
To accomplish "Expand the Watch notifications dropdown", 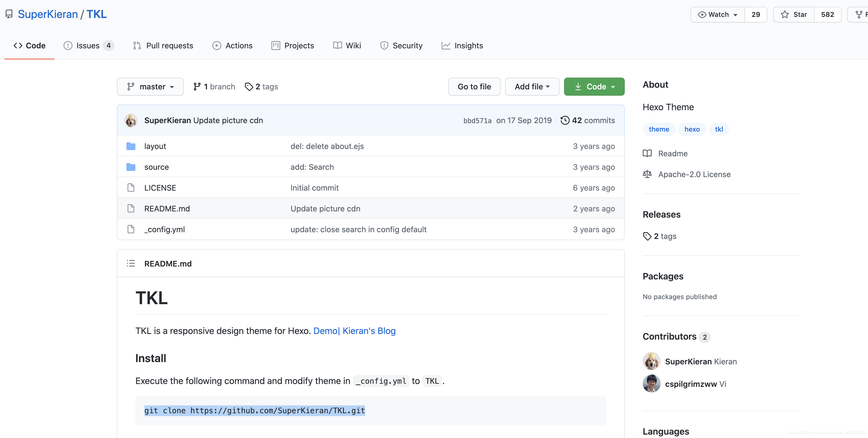I will (717, 15).
